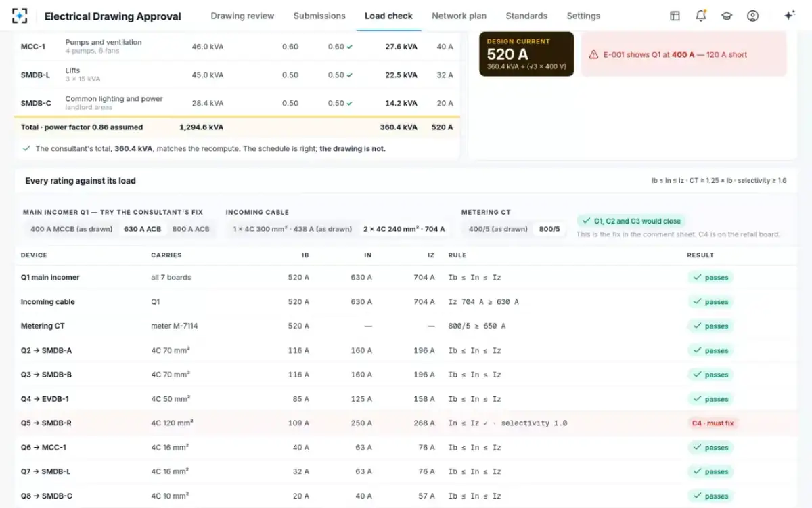The image size is (812, 508).
Task: Click the Electrical Drawing Approval logo icon
Action: (20, 16)
